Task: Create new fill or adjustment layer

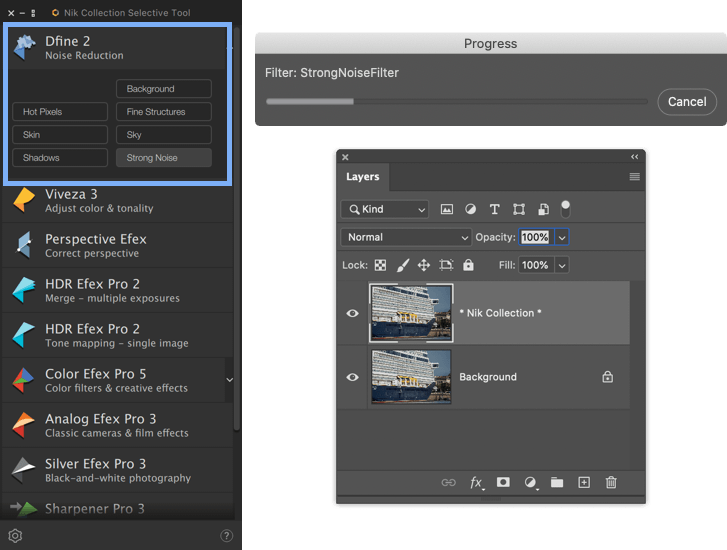Action: [530, 483]
